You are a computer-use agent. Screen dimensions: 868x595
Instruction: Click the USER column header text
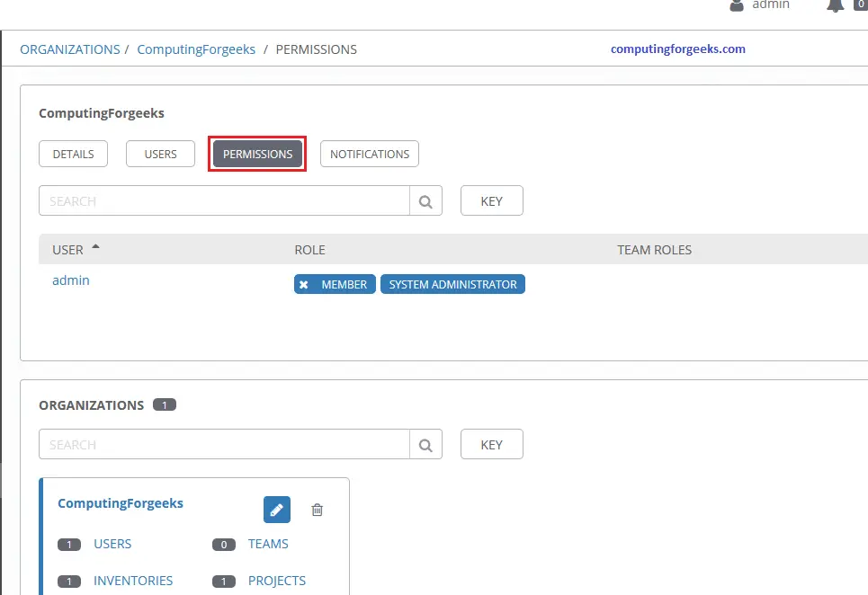(67, 250)
